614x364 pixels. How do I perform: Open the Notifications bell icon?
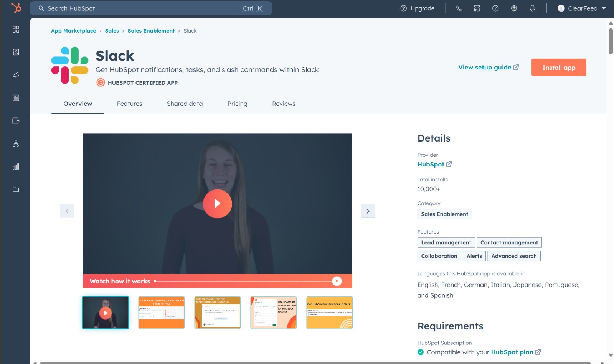coord(532,8)
